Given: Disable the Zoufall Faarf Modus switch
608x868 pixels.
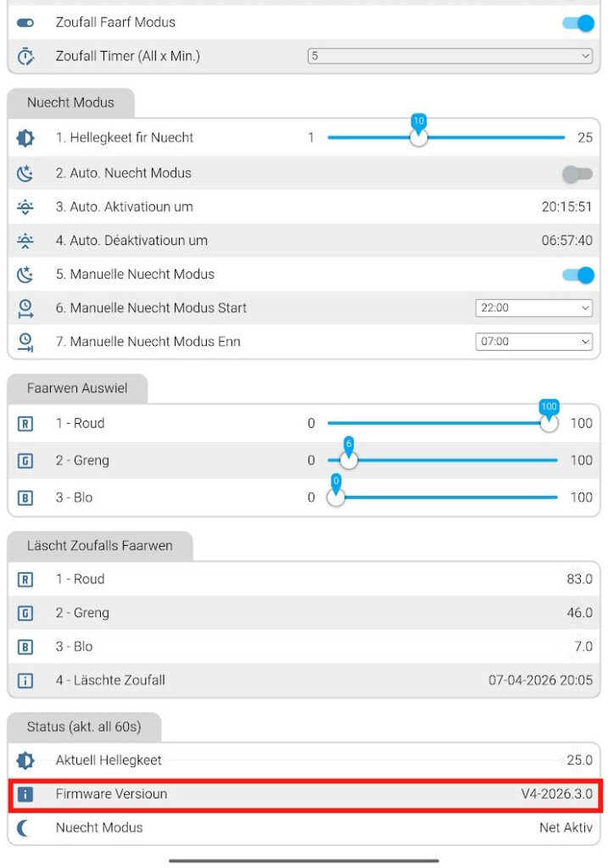Looking at the screenshot, I should [578, 23].
